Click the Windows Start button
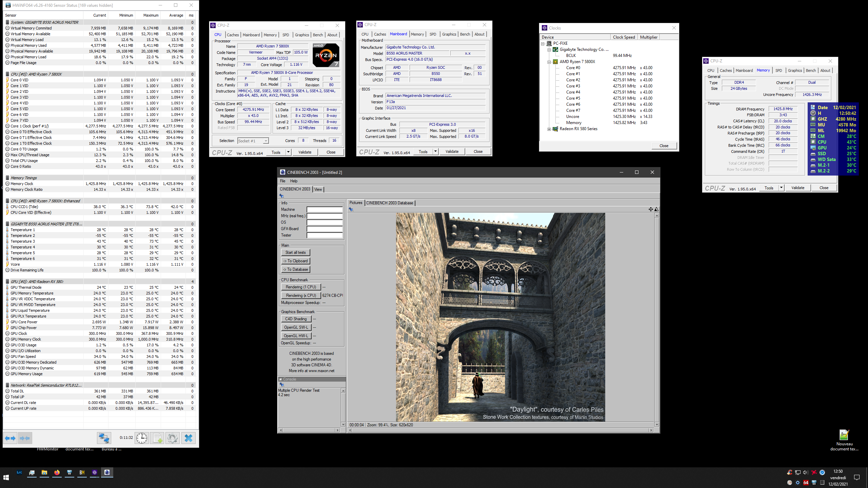Viewport: 868px width, 488px height. coord(6,477)
